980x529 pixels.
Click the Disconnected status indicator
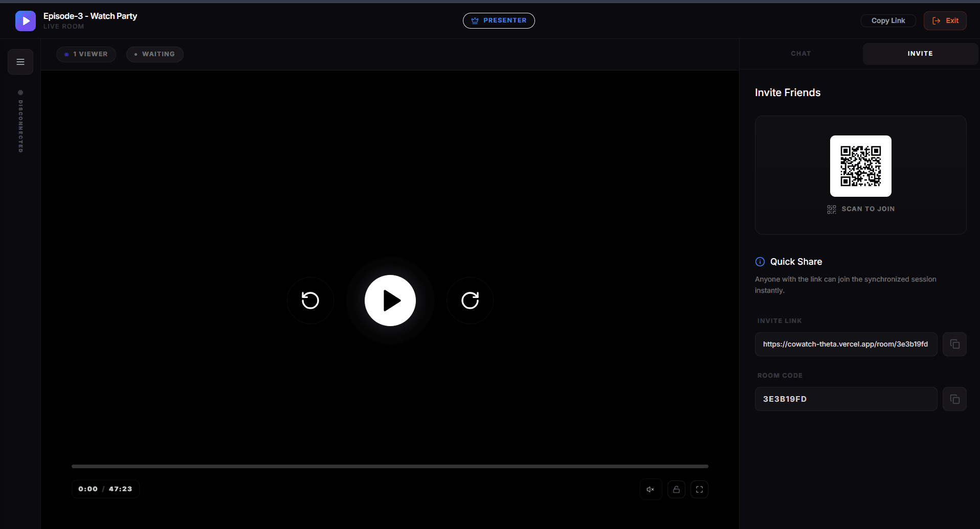(x=20, y=122)
